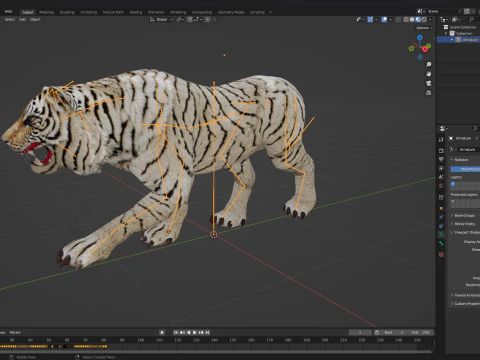Viewport: 480px width, 360px height.
Task: Select material preview viewport shading
Action: click(x=418, y=19)
